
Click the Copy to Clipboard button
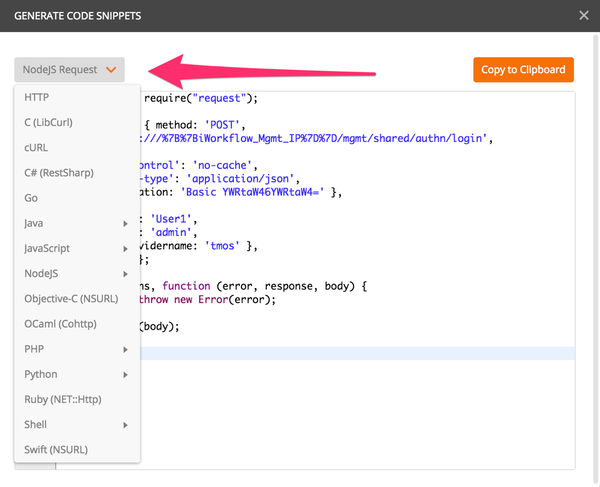pos(523,70)
